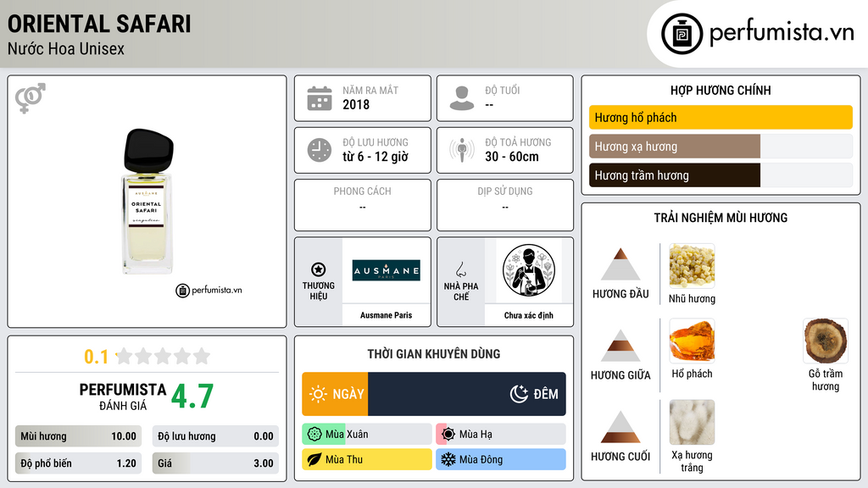Click the HƯƠNG GIỮA label
The width and height of the screenshot is (868, 488).
[x=620, y=375]
